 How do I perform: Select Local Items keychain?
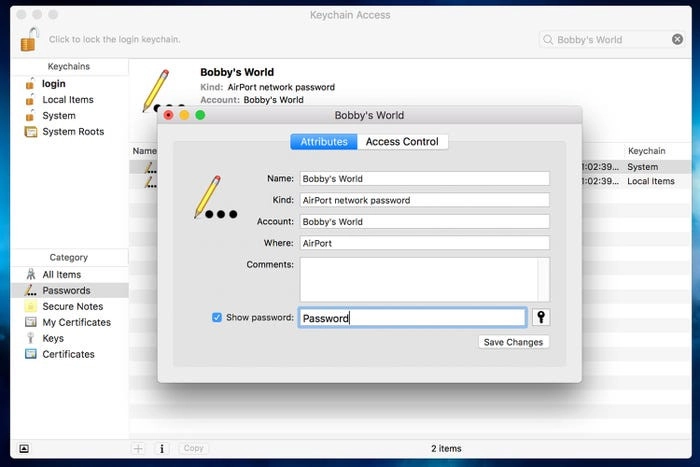(67, 100)
